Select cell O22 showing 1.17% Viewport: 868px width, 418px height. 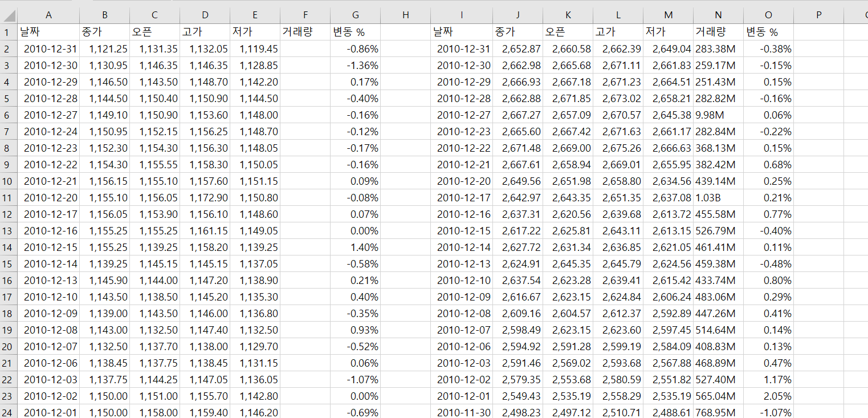[768, 379]
